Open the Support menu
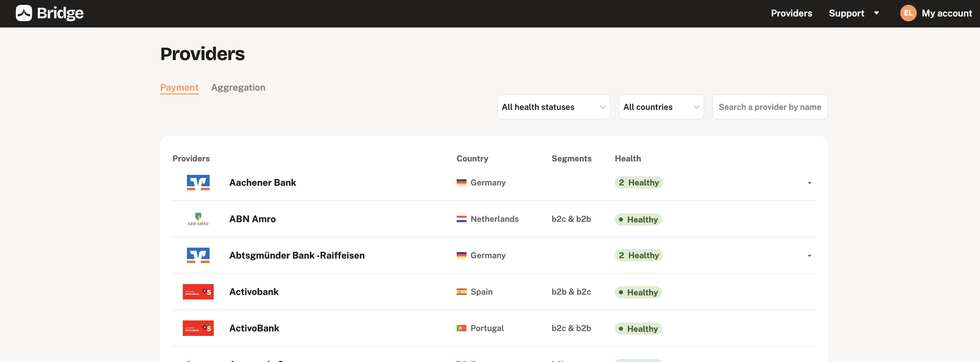This screenshot has height=362, width=980. (x=846, y=13)
